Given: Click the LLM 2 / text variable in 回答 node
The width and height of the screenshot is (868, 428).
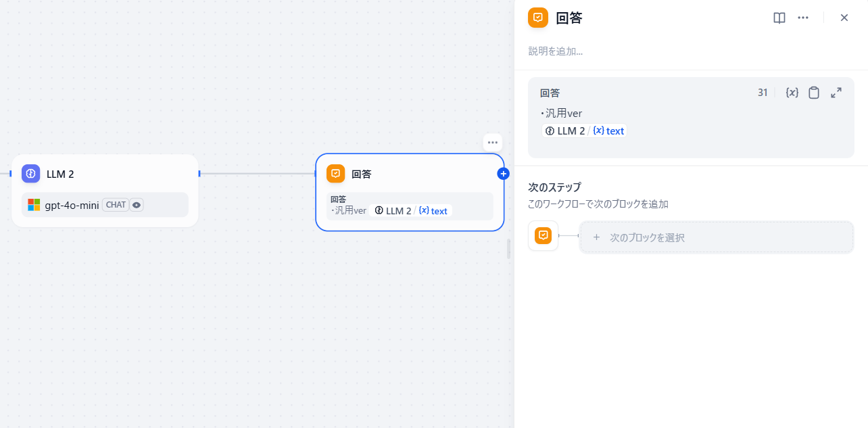Looking at the screenshot, I should coord(411,211).
